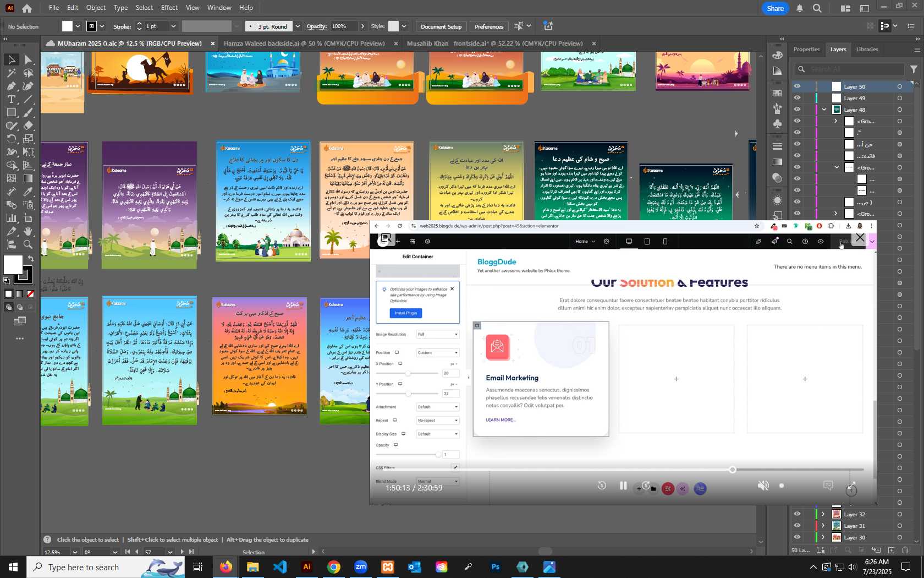Choose the Line Segment tool
This screenshot has height=578, width=924.
(29, 99)
